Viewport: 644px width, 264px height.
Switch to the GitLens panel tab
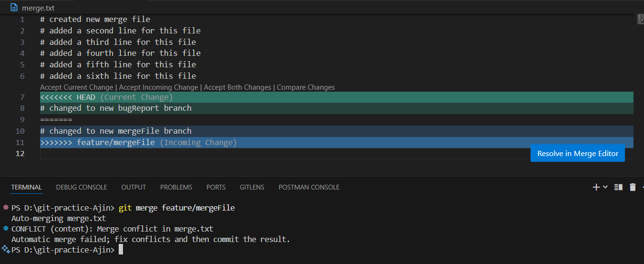(252, 187)
